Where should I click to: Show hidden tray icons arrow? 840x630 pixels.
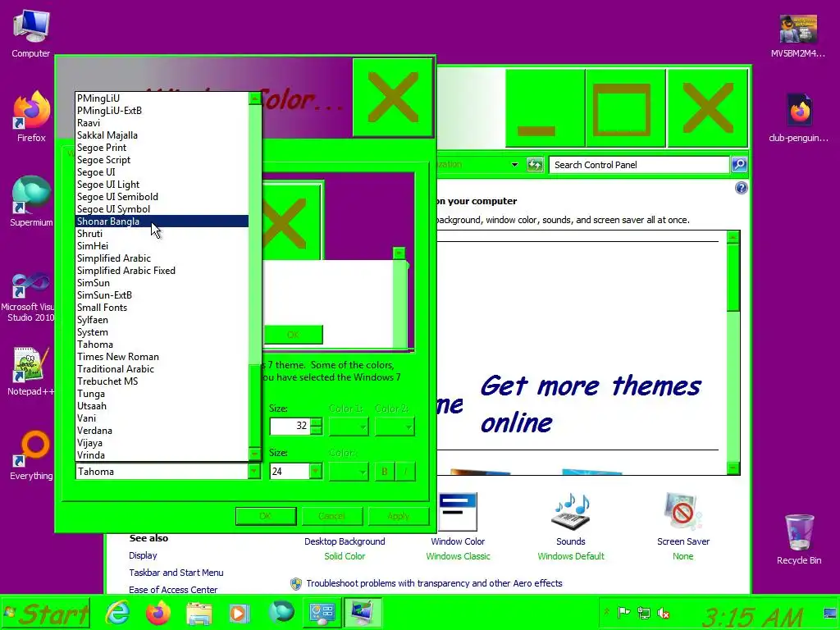pos(606,612)
